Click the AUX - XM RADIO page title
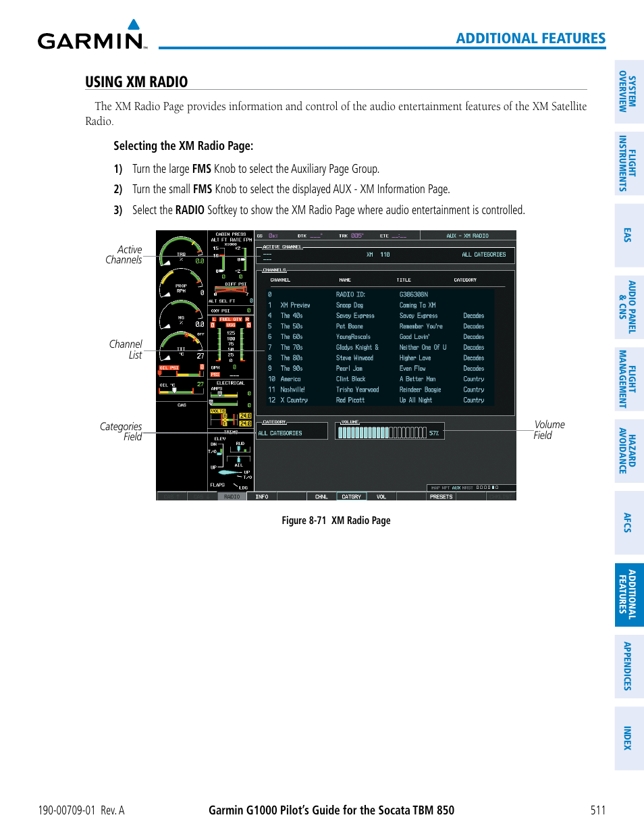The width and height of the screenshot is (644, 834). point(467,236)
